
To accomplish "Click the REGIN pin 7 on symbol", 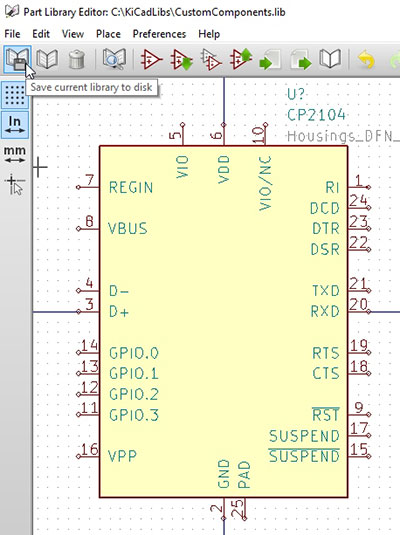I will 88,187.
